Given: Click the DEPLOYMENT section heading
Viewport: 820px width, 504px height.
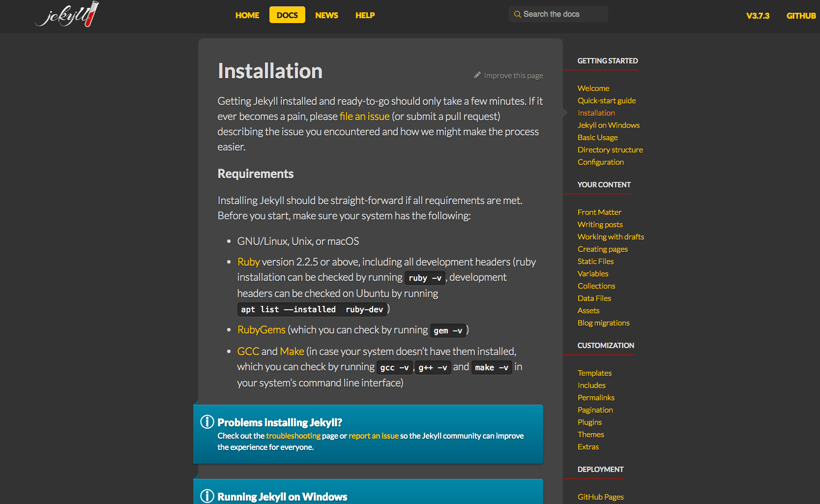Looking at the screenshot, I should (x=600, y=470).
